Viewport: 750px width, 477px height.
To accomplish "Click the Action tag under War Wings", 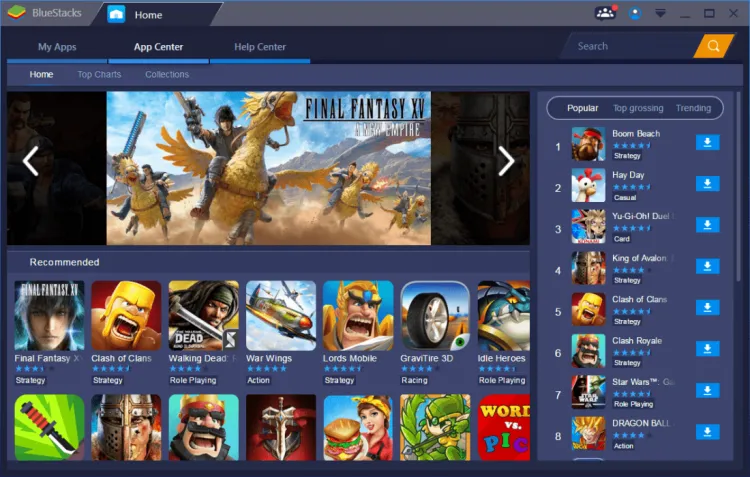I will click(258, 380).
